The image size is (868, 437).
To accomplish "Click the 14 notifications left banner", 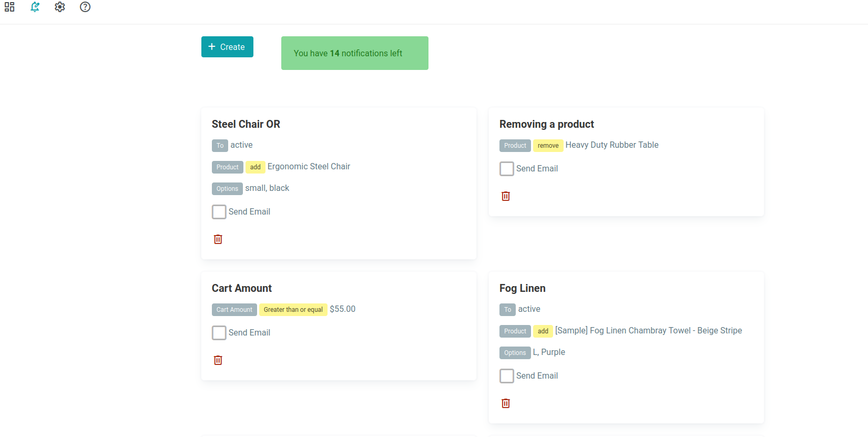I will tap(354, 53).
